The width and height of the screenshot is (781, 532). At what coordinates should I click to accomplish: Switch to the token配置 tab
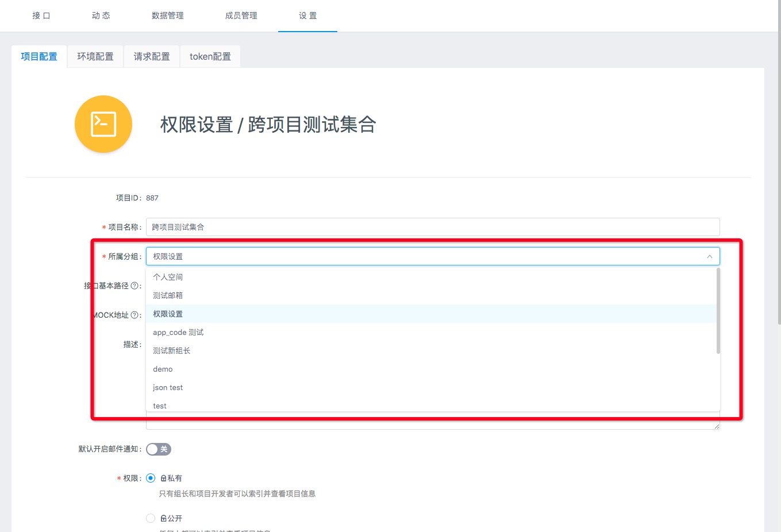(210, 56)
